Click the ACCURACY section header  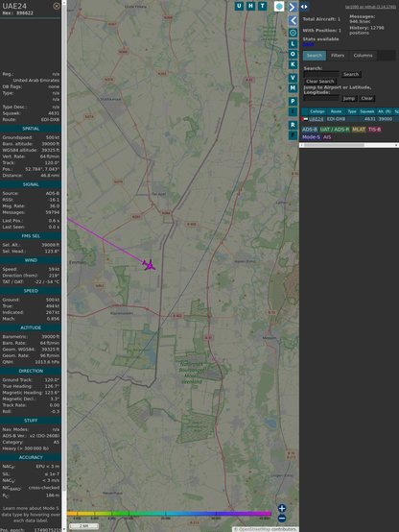(31, 457)
